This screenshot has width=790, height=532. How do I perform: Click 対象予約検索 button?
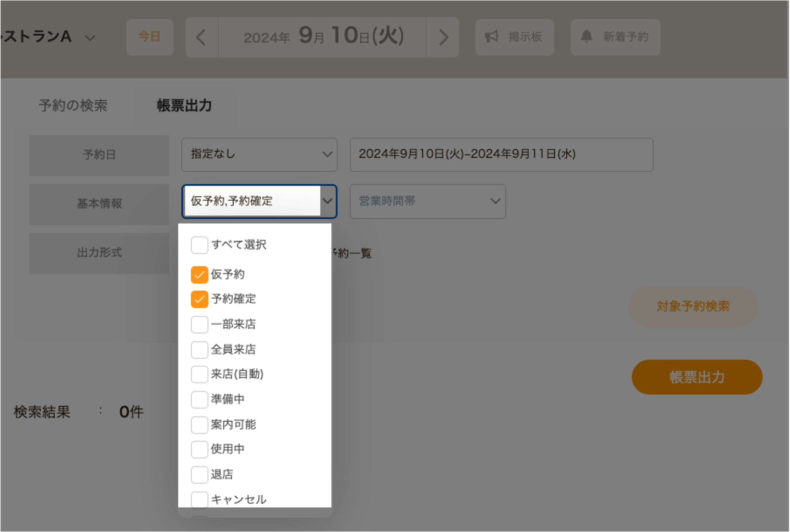pos(693,307)
